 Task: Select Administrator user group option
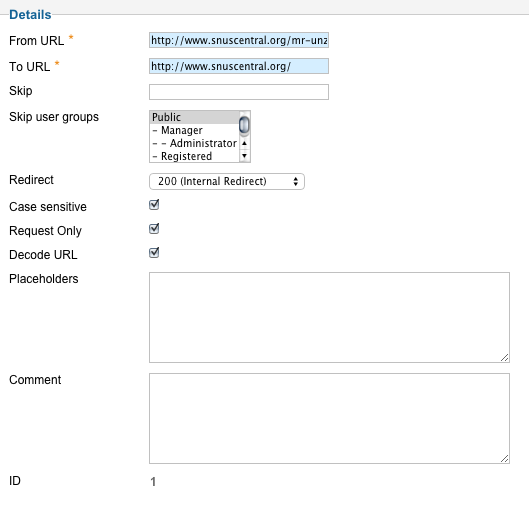point(194,143)
